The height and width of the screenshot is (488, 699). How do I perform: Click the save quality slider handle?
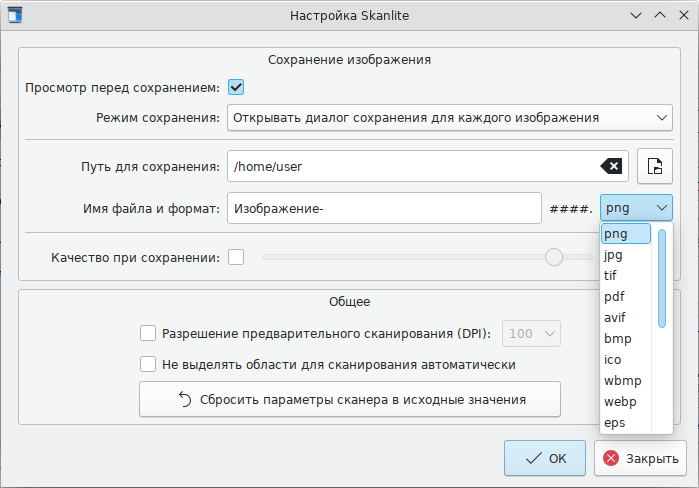coord(554,257)
